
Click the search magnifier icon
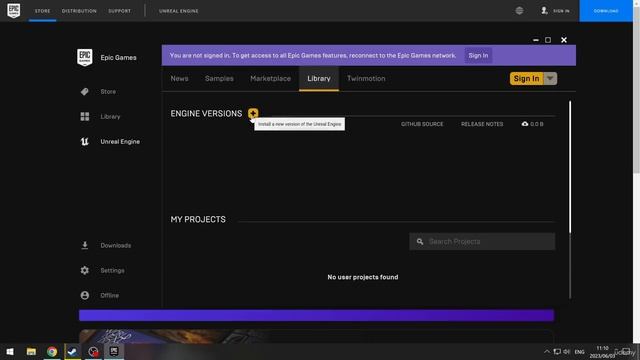click(x=420, y=242)
